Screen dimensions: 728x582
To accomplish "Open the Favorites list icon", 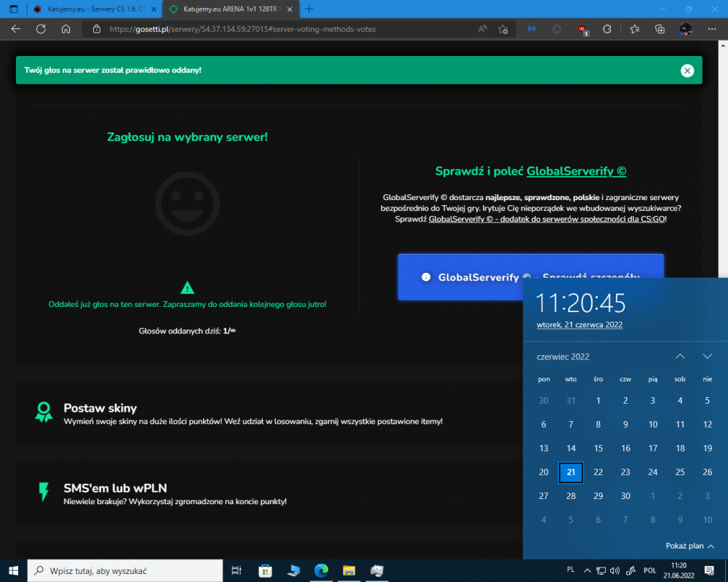I will point(635,29).
